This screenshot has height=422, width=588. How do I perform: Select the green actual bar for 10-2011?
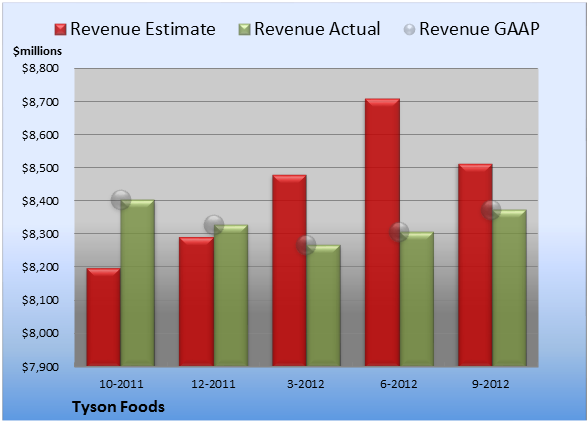(137, 283)
